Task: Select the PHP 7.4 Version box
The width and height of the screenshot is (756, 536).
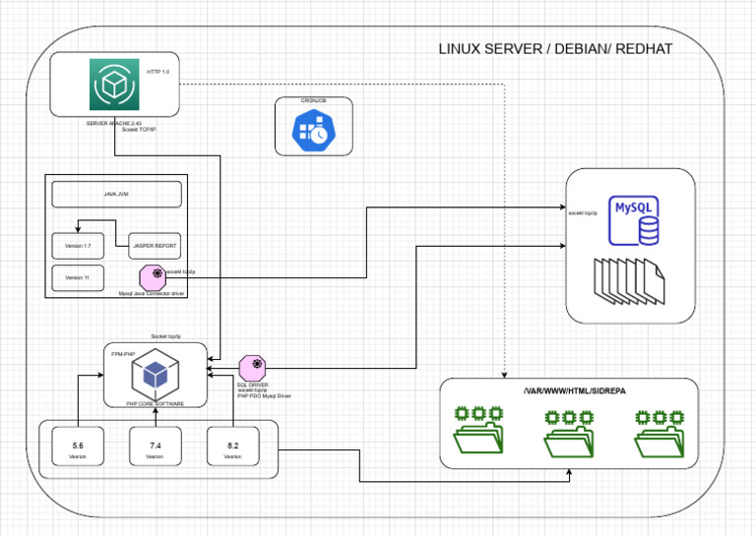Action: (156, 446)
